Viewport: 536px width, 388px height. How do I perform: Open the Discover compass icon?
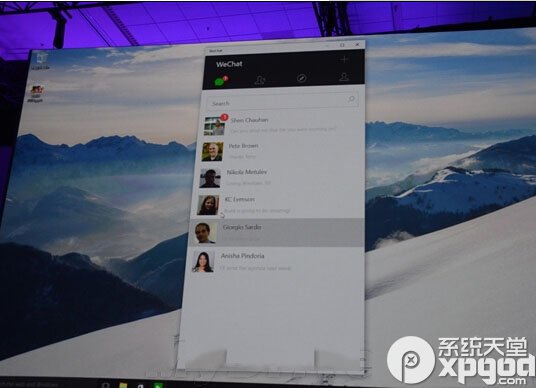point(301,78)
